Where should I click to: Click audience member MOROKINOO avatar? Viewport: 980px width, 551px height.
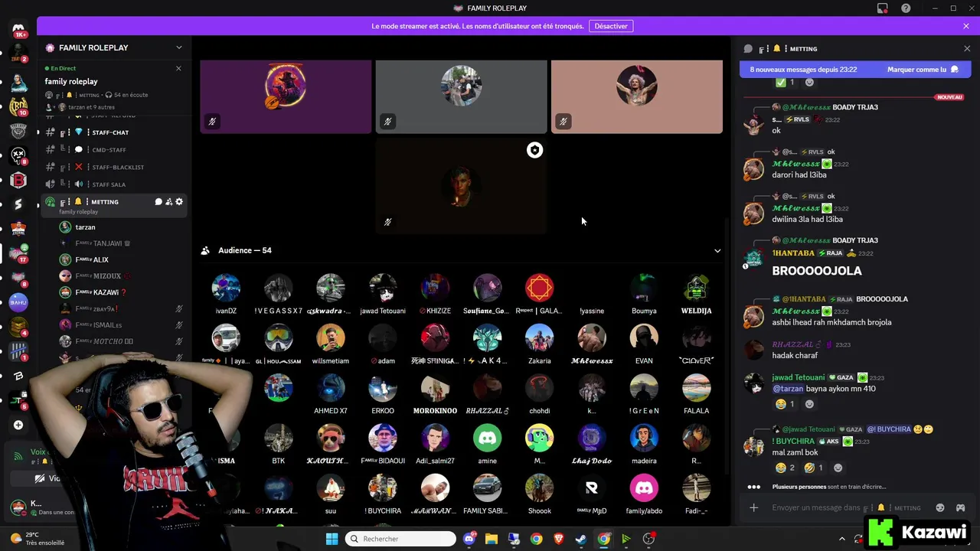pos(435,388)
